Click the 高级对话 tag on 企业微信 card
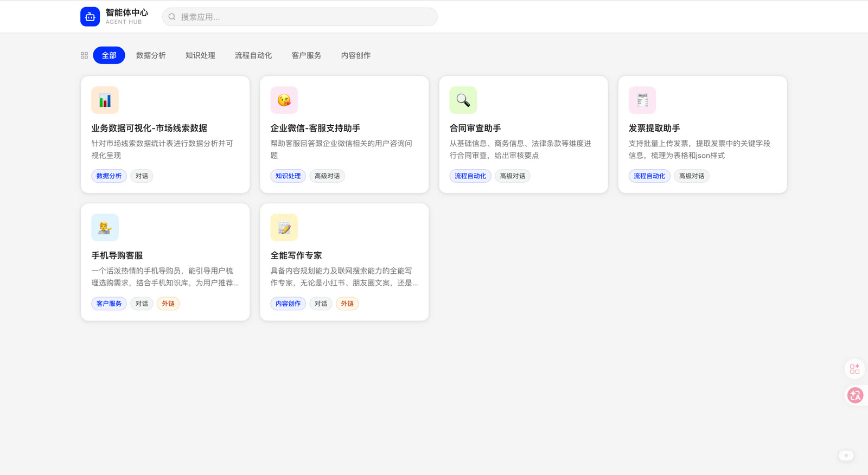 tap(327, 176)
